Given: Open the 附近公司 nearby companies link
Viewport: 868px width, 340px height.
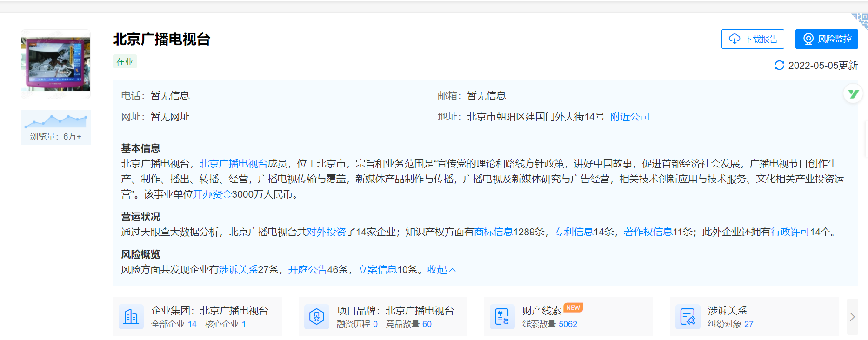Looking at the screenshot, I should tap(629, 117).
